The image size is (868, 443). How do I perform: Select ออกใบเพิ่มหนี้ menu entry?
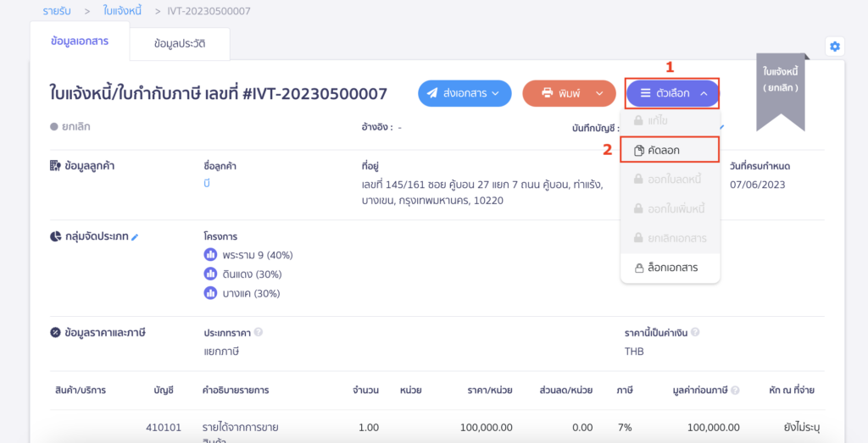(x=670, y=209)
